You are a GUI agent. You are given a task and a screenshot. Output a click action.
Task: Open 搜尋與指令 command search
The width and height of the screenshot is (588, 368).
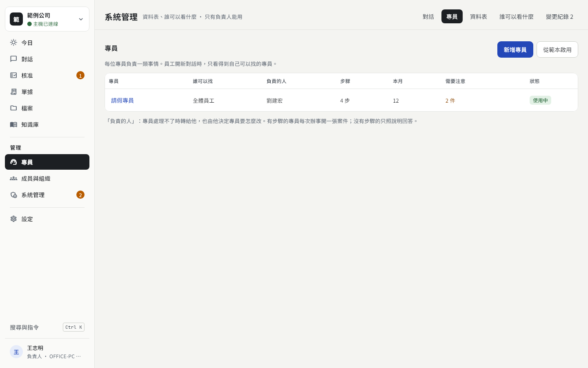tap(47, 327)
